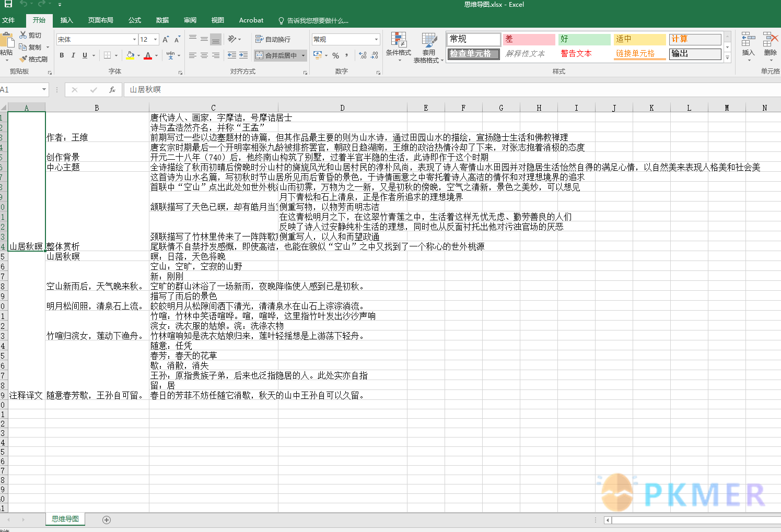781x532 pixels.
Task: Click the Decrease Decimal icon
Action: [x=375, y=55]
